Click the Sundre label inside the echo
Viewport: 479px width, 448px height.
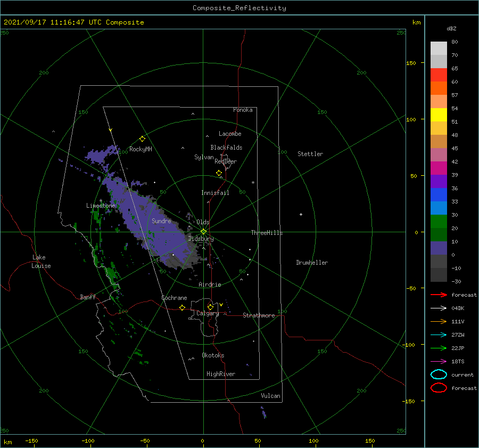[161, 221]
